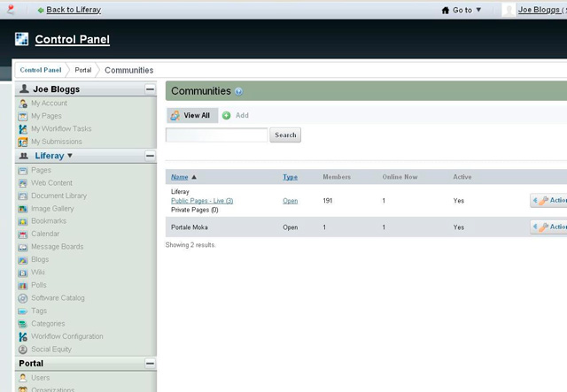Click the Document Library icon
This screenshot has height=392, width=567.
pyautogui.click(x=23, y=196)
